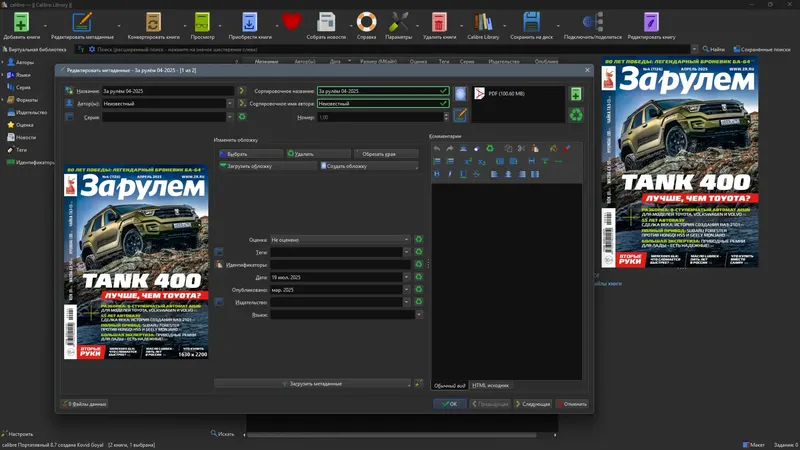Viewport: 800px width, 450px height.
Task: Toggle underline formatting in the comments editor
Action: tap(465, 173)
